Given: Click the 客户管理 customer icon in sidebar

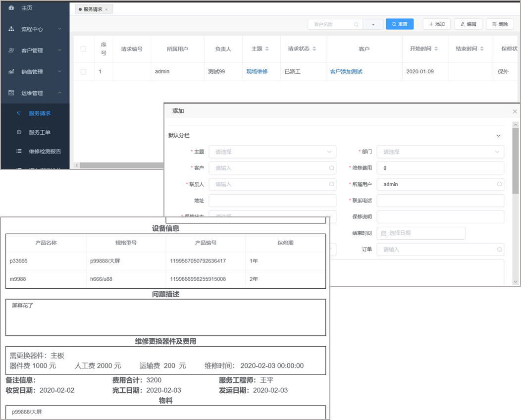Looking at the screenshot, I should [11, 50].
